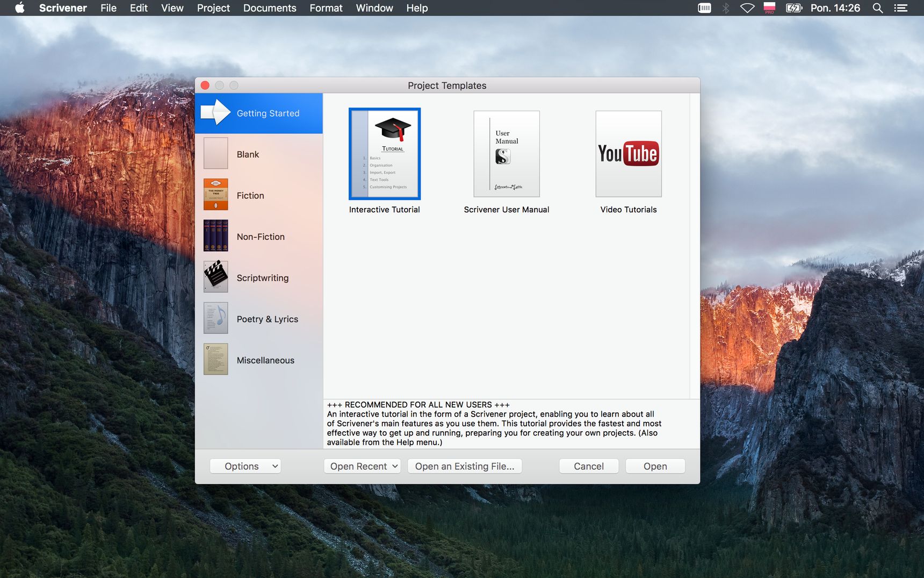Open the Apple menu
This screenshot has width=924, height=578.
(20, 8)
